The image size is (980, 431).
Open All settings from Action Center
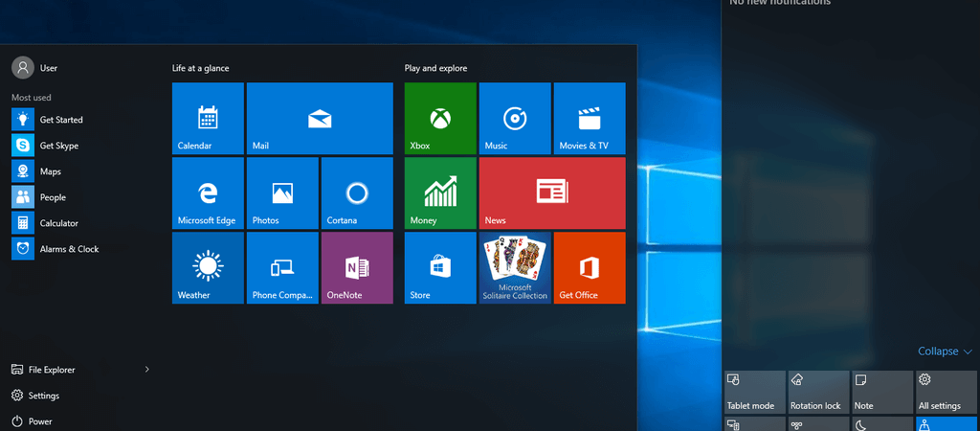click(x=947, y=393)
